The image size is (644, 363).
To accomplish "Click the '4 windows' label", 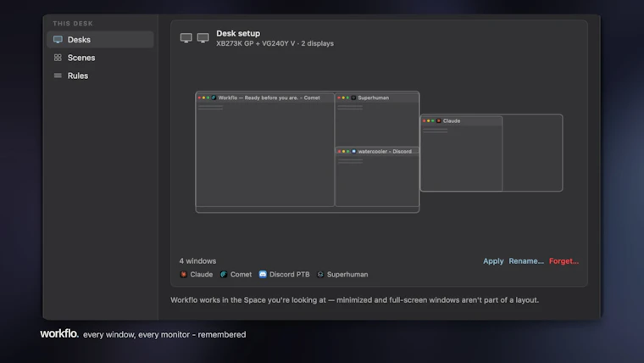I will pyautogui.click(x=197, y=261).
